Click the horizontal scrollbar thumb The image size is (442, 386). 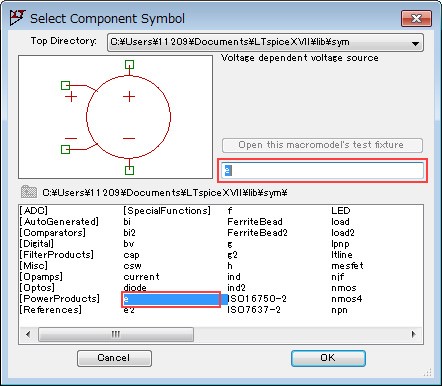tap(116, 334)
